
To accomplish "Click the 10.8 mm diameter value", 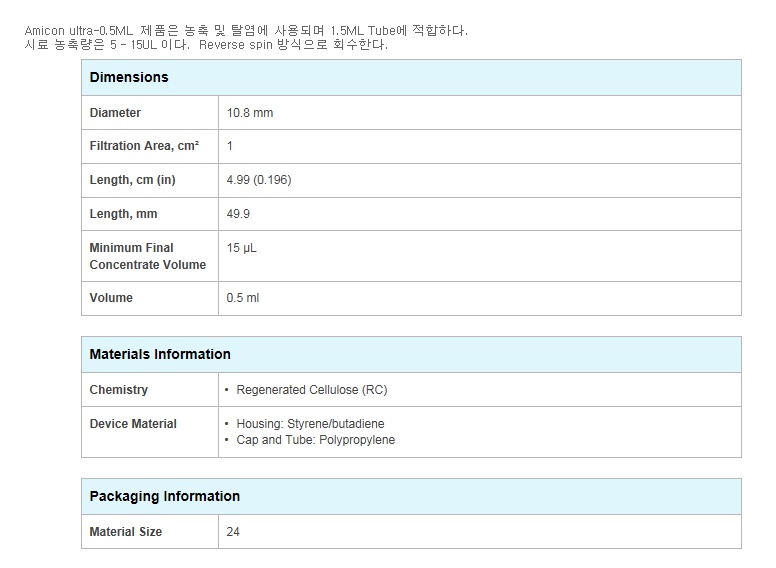I will pos(250,113).
